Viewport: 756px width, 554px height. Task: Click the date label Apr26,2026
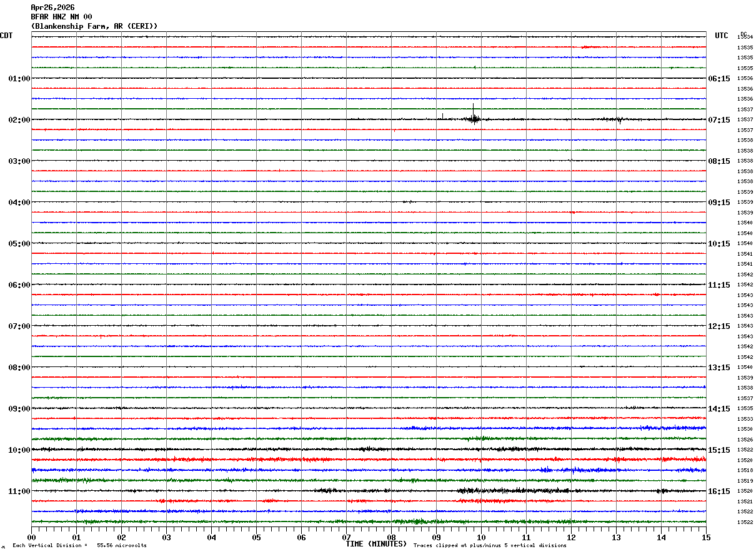point(52,8)
